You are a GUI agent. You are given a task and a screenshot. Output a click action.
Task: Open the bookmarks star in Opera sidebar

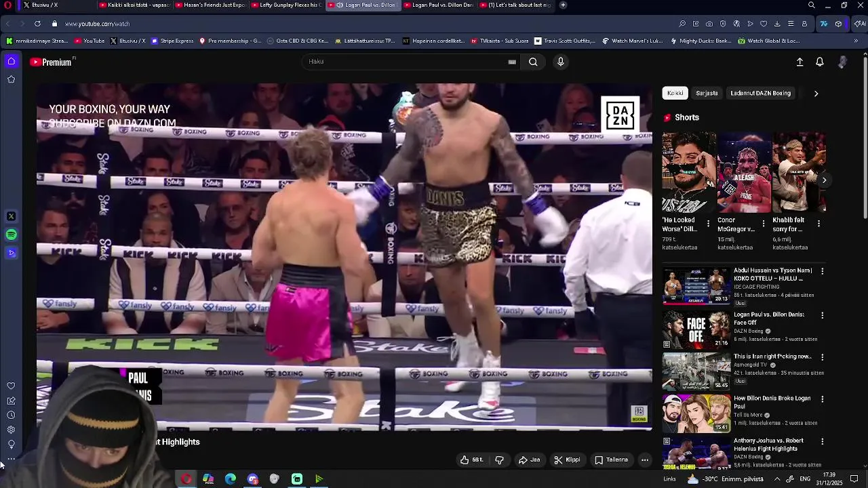[11, 79]
